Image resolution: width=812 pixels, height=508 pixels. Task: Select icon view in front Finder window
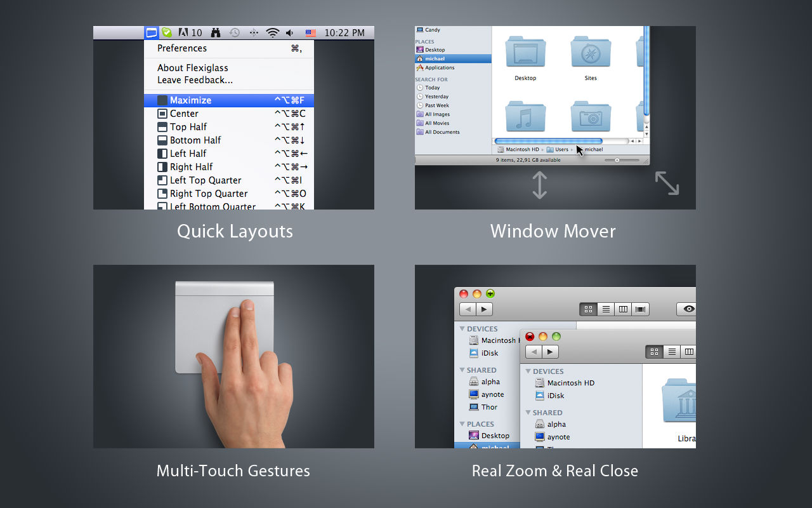[x=654, y=352]
